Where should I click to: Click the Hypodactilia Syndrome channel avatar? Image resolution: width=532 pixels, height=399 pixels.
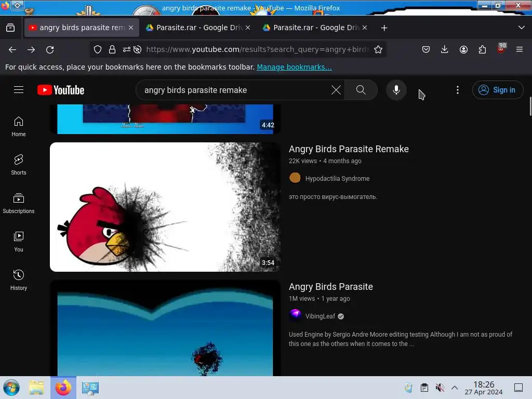click(295, 178)
